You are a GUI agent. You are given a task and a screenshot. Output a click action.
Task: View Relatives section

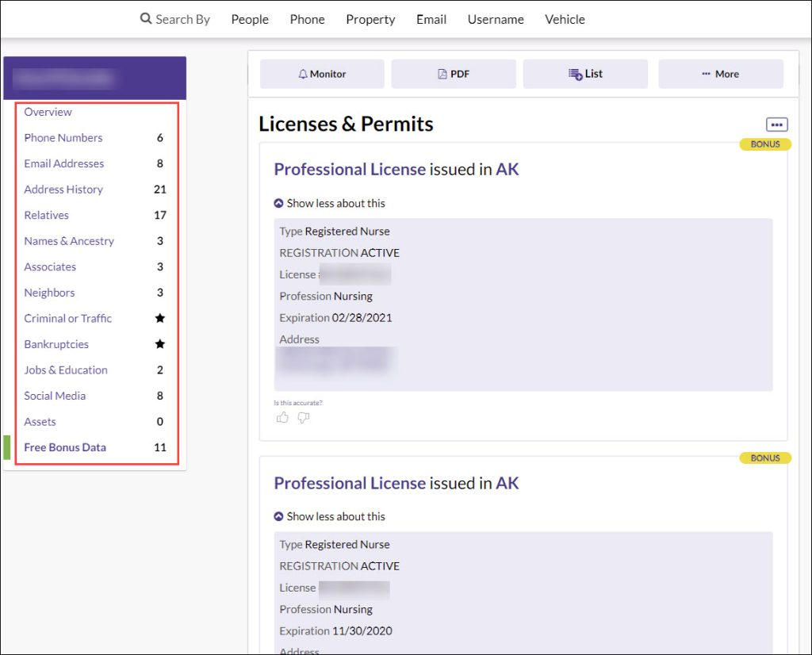[47, 216]
